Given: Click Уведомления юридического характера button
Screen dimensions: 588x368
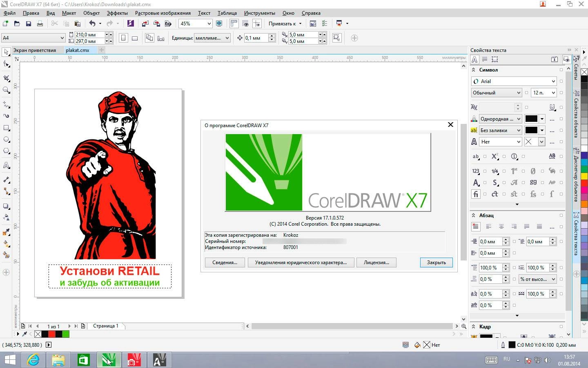Looking at the screenshot, I should pos(301,263).
